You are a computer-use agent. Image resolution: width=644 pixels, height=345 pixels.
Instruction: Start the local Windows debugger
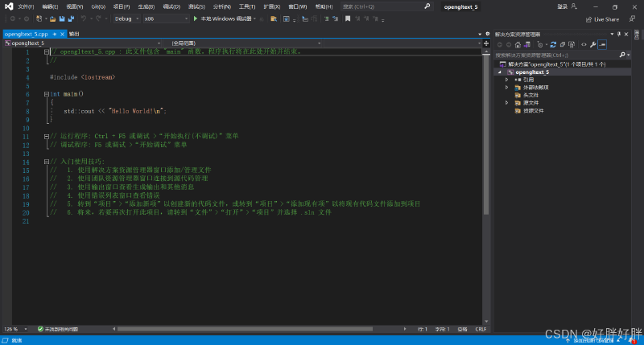click(x=225, y=18)
